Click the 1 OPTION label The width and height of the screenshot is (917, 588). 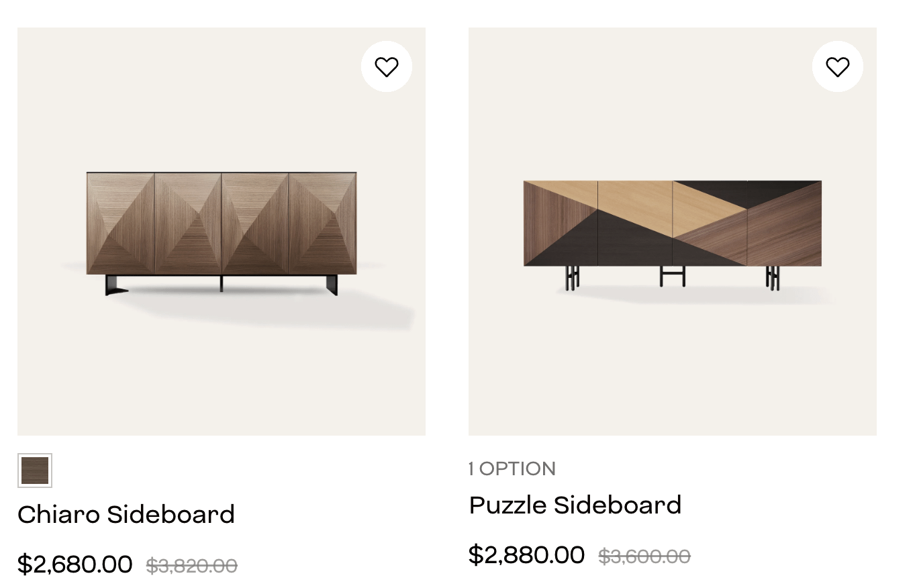pos(512,469)
